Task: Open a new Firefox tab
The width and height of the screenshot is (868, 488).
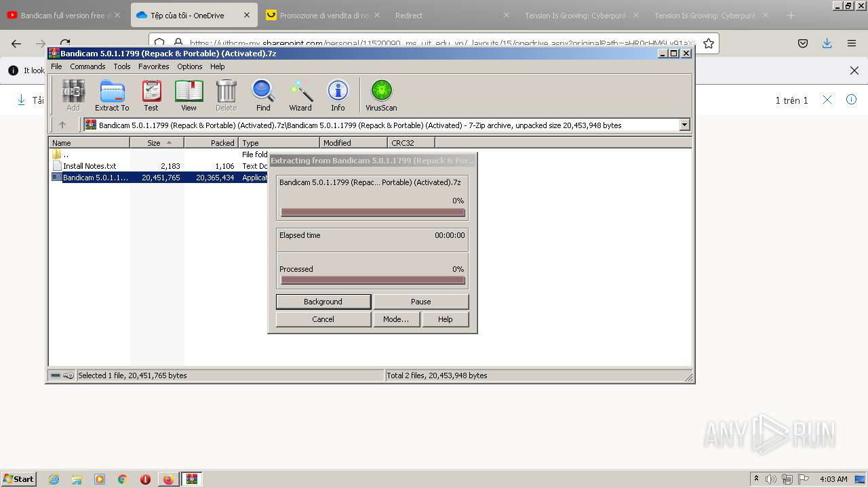Action: (x=791, y=15)
